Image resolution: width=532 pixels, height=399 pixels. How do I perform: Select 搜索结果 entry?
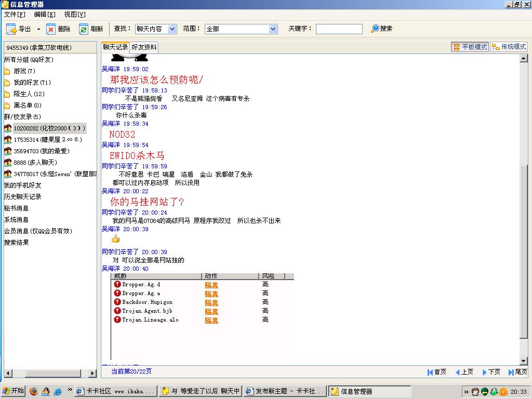coord(16,243)
